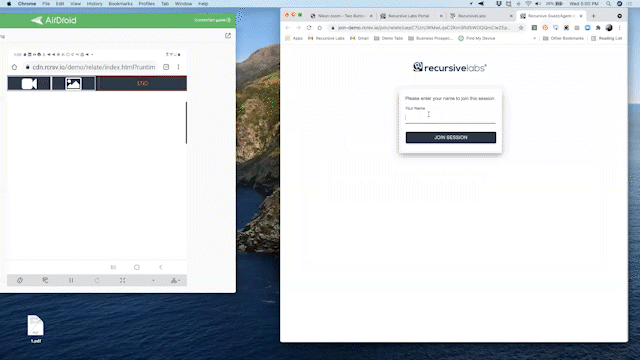
Task: Tap the video camera icon on the phone screen
Action: coord(29,84)
